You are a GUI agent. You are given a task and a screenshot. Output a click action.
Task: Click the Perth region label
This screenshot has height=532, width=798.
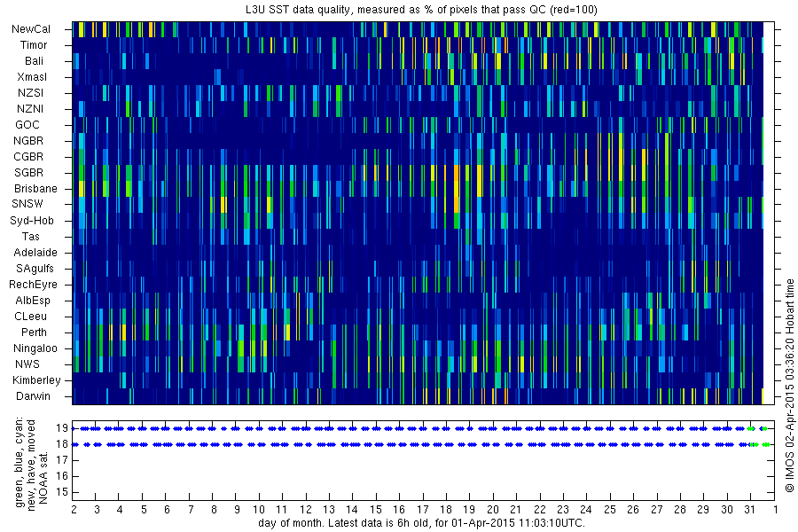pyautogui.click(x=34, y=332)
